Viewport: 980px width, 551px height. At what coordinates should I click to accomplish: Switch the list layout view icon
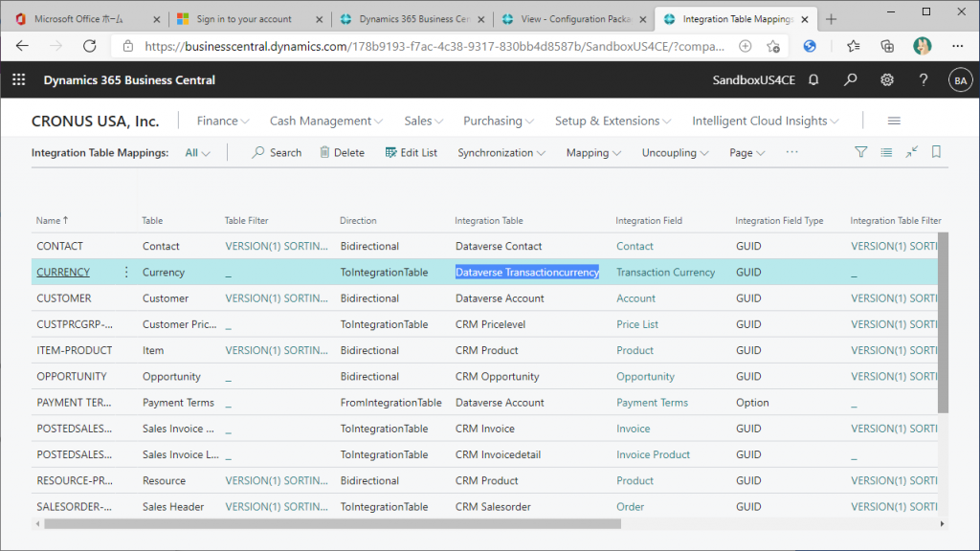coord(886,152)
